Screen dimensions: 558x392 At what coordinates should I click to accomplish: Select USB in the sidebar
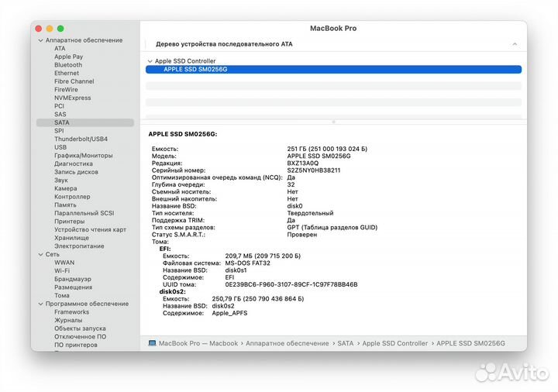60,147
